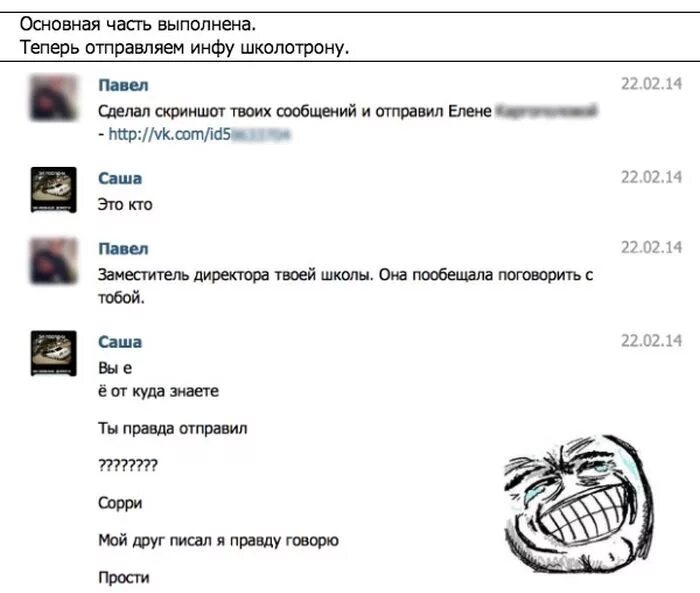Screen dimensions: 700x593
Task: Click the message line 'Сорри'
Action: click(x=120, y=503)
